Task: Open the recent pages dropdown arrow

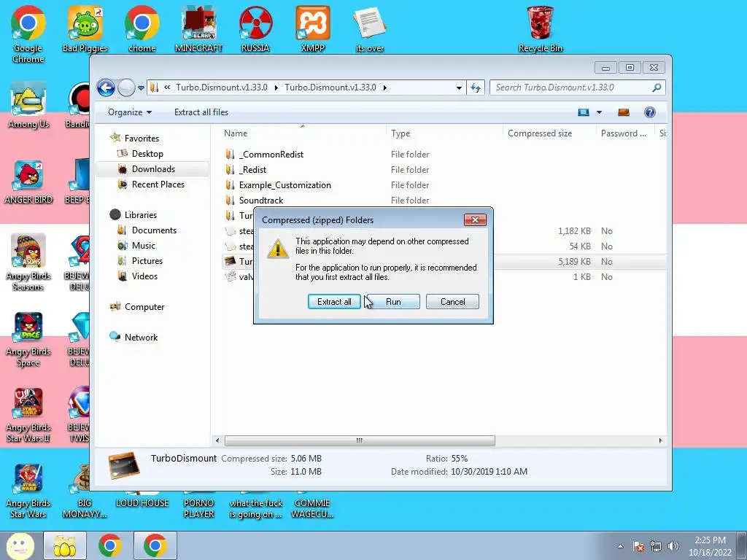Action: click(x=141, y=88)
